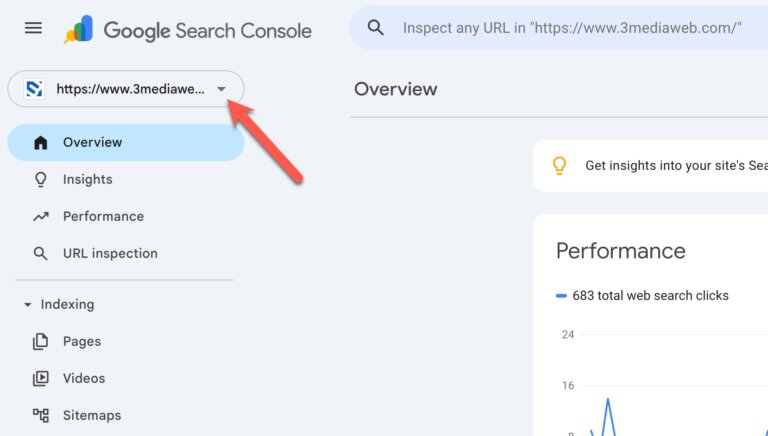
Task: Open the Insights menu item
Action: [x=88, y=180]
